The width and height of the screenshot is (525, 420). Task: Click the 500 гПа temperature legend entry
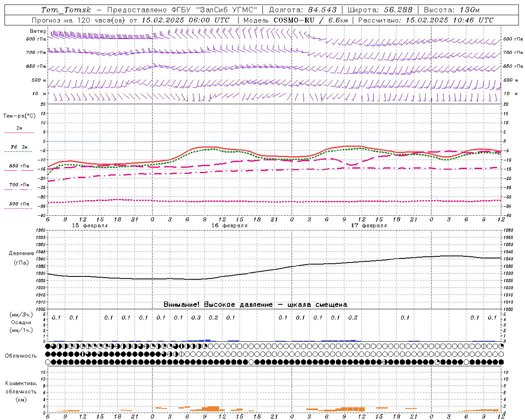point(19,204)
